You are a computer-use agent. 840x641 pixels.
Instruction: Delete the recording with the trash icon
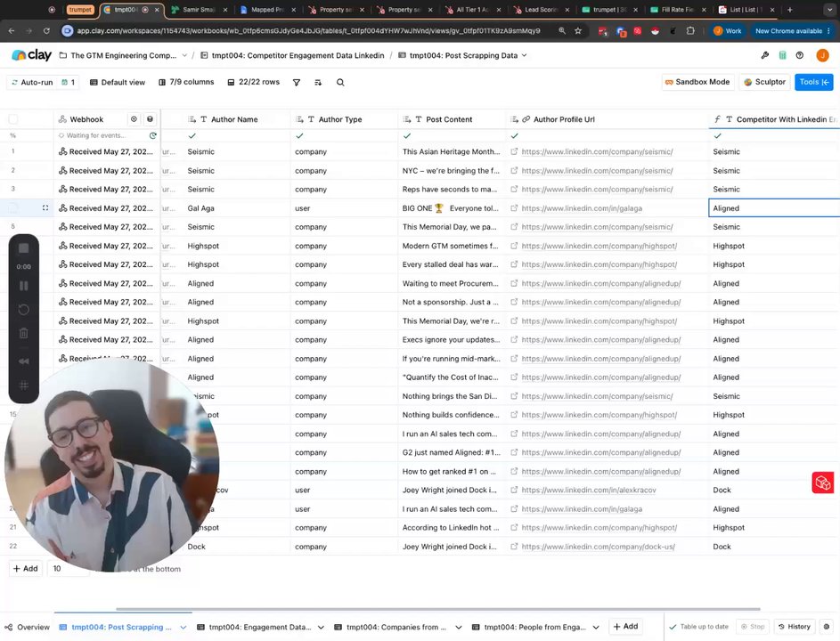coord(23,333)
